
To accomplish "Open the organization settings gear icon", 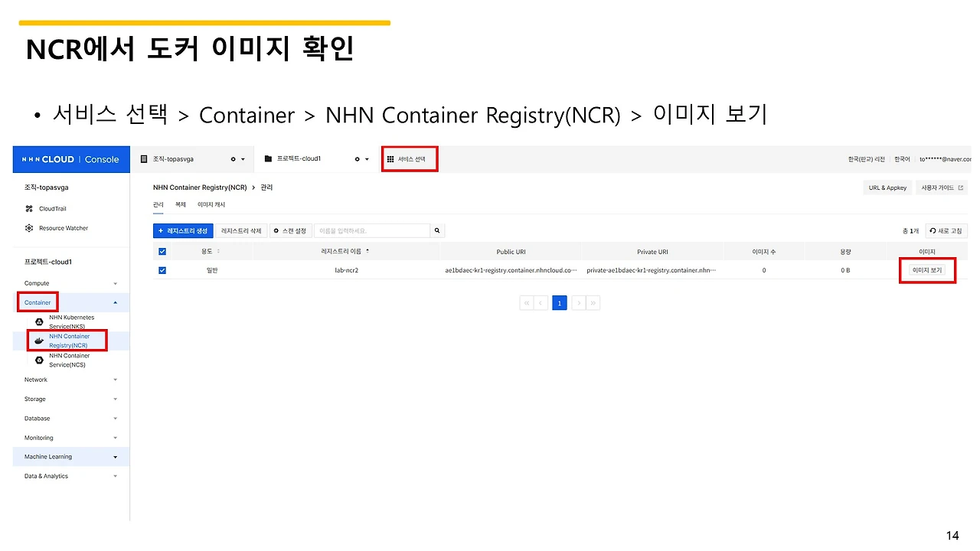I will (234, 159).
